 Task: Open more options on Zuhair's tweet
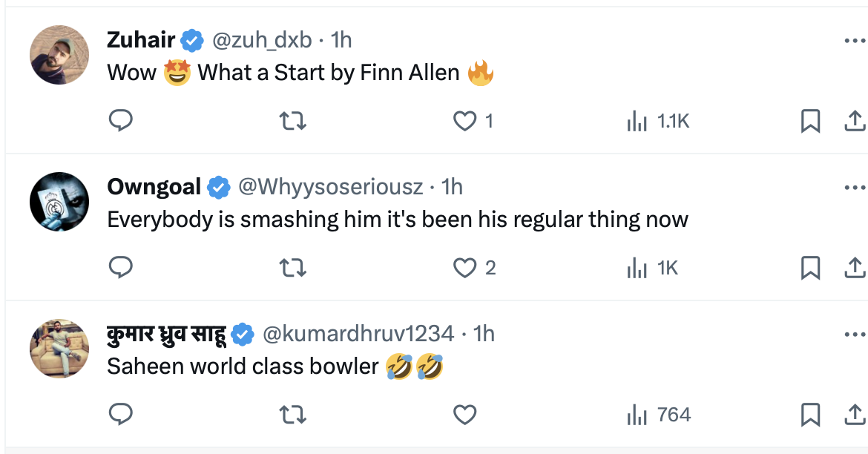coord(855,42)
